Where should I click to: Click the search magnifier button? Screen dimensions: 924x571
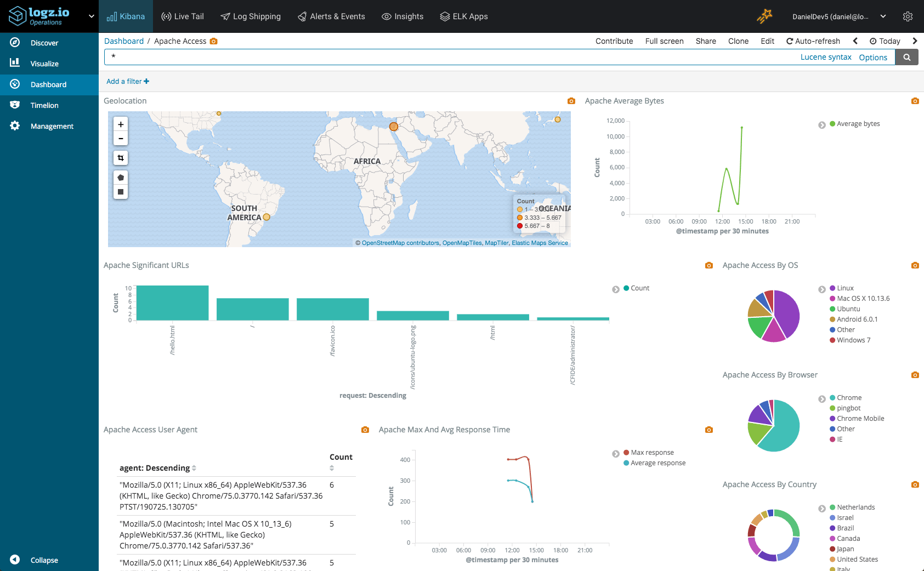[906, 57]
